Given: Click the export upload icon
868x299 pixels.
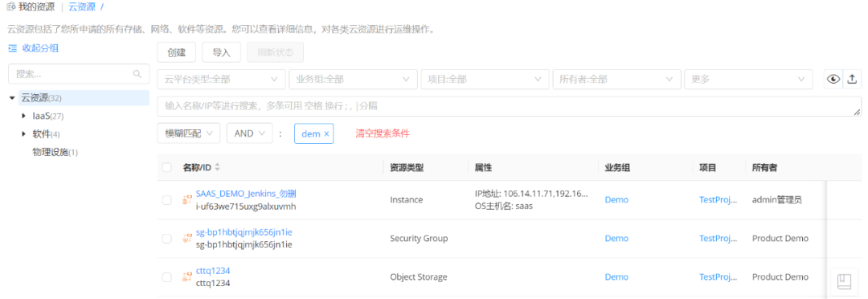Looking at the screenshot, I should click(x=852, y=80).
